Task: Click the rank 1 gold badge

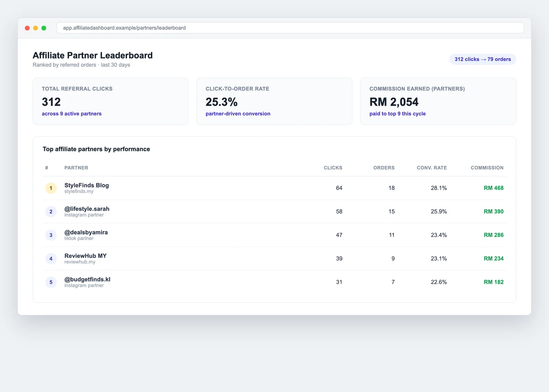Action: coord(51,188)
